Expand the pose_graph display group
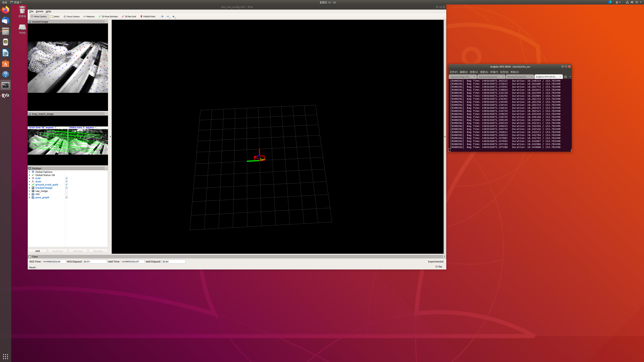Screen dimensions: 644x362 coord(30,197)
